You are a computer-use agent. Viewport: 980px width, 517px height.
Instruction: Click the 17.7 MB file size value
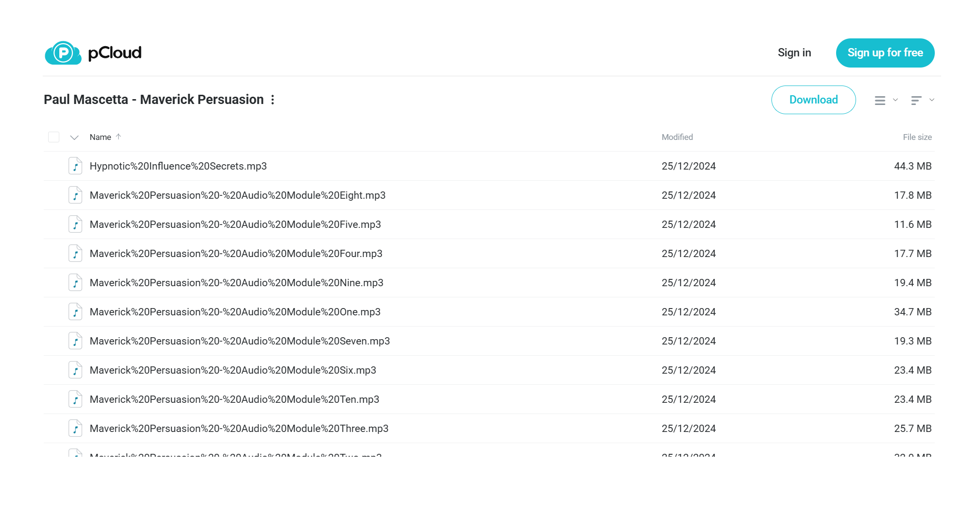[x=912, y=254]
